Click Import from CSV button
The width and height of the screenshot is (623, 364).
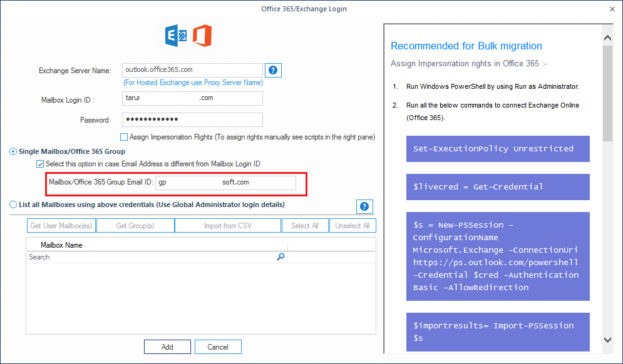coord(228,225)
